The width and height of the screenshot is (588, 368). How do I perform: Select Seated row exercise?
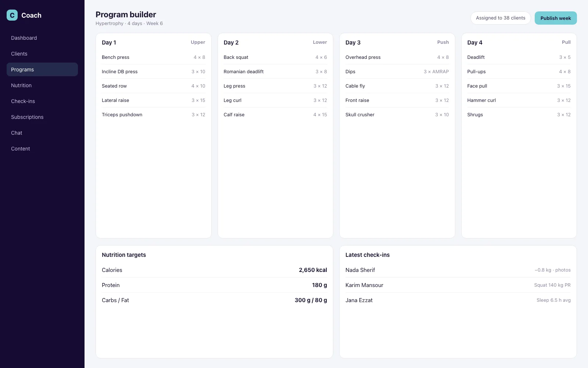pyautogui.click(x=154, y=86)
